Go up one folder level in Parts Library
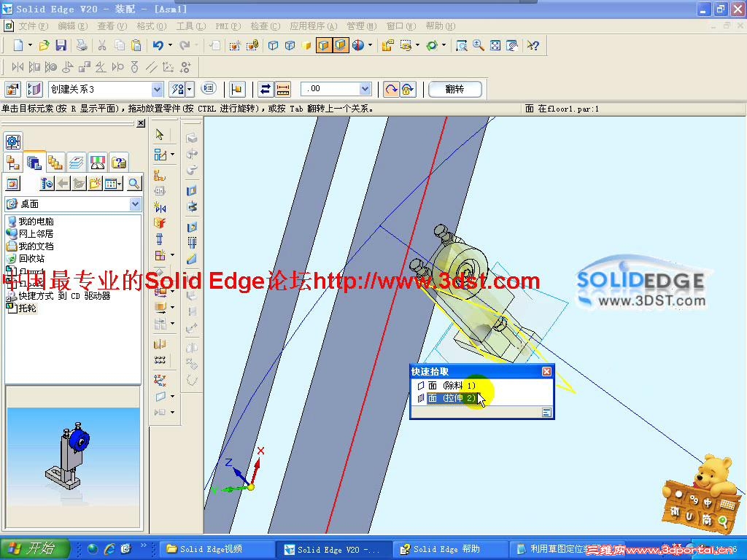 tap(79, 183)
